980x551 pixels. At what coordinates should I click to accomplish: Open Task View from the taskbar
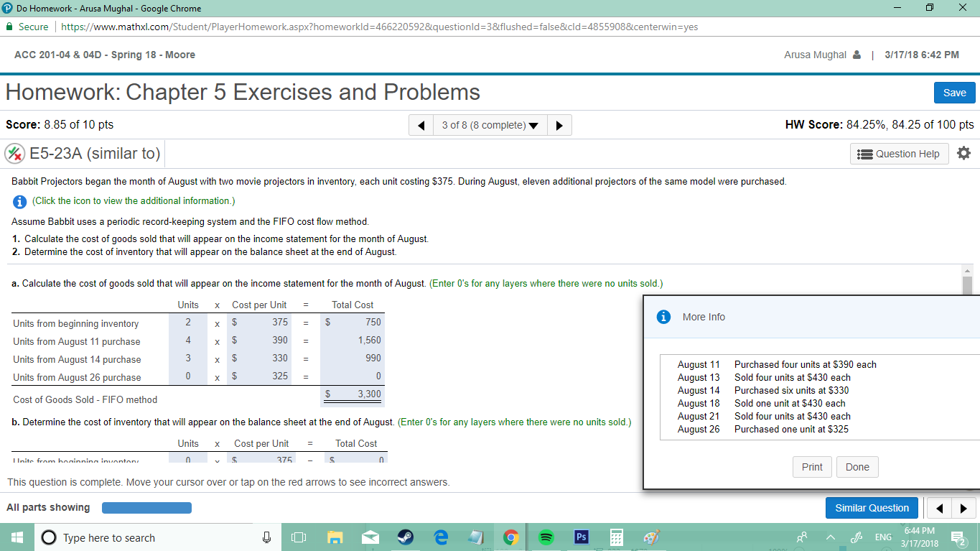(299, 537)
